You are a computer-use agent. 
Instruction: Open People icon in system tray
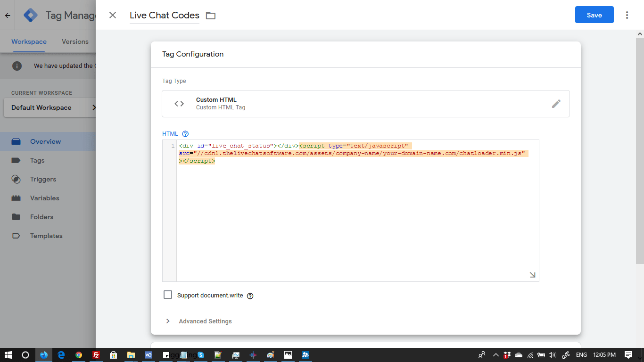482,355
